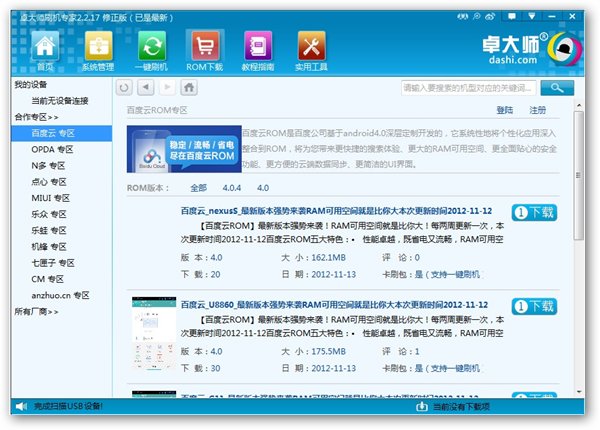
Task: Filter ROM version by 4.0
Action: pyautogui.click(x=263, y=188)
